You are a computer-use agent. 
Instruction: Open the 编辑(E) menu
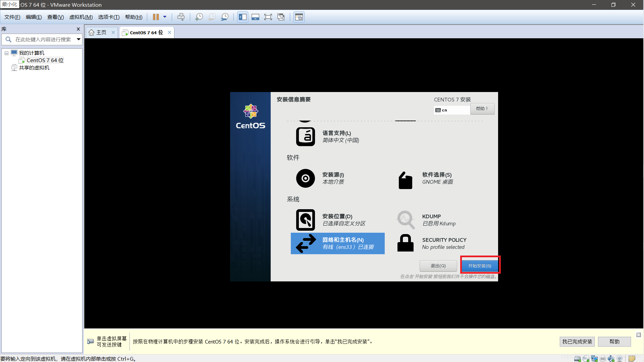click(34, 17)
